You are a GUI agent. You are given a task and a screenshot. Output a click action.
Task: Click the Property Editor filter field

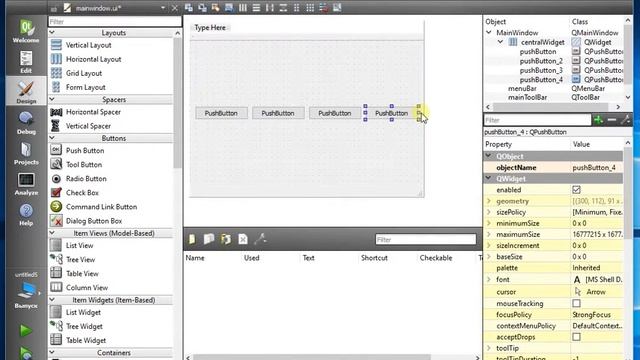tap(537, 120)
